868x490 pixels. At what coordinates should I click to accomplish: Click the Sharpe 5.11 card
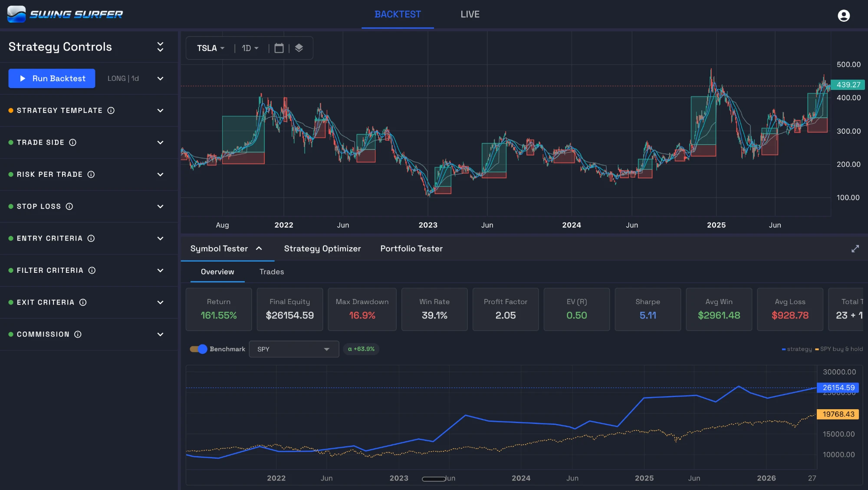[x=648, y=309]
